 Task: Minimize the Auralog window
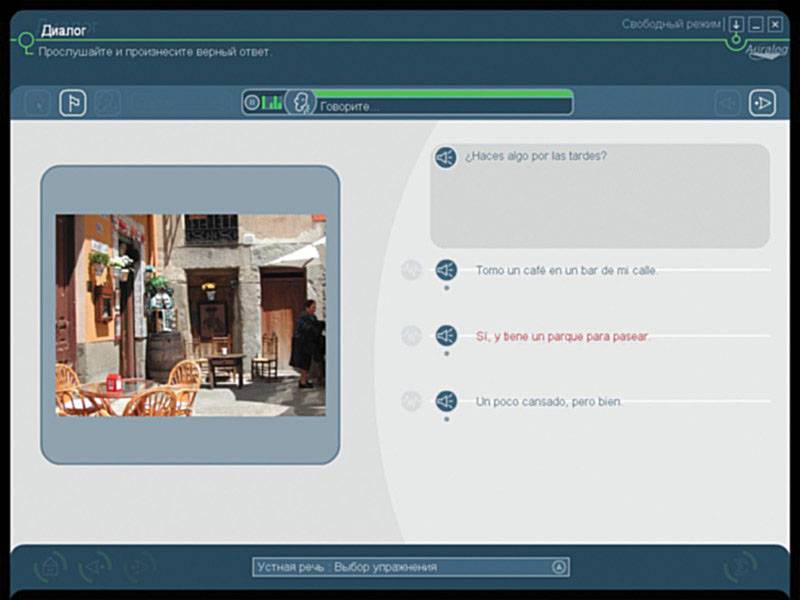pyautogui.click(x=756, y=24)
